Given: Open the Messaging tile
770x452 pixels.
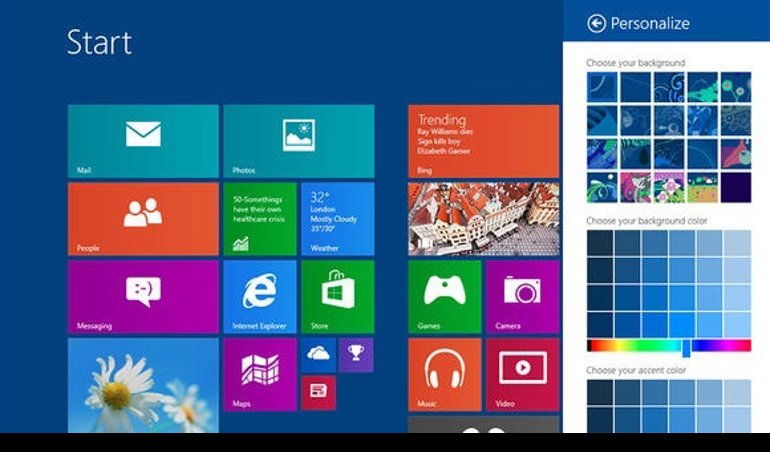Looking at the screenshot, I should tap(143, 297).
